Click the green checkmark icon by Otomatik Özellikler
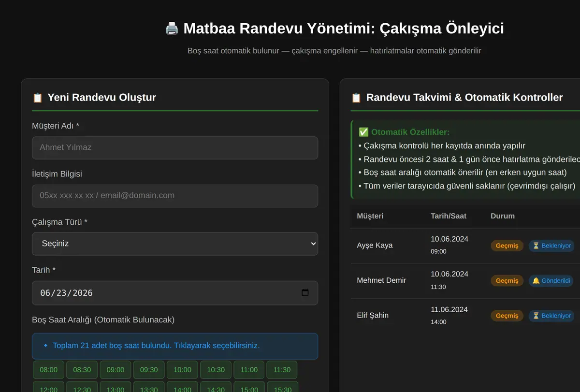The image size is (580, 392). tap(363, 132)
